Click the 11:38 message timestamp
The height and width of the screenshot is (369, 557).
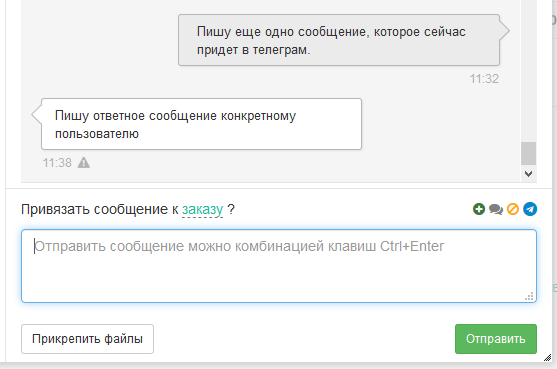click(57, 163)
